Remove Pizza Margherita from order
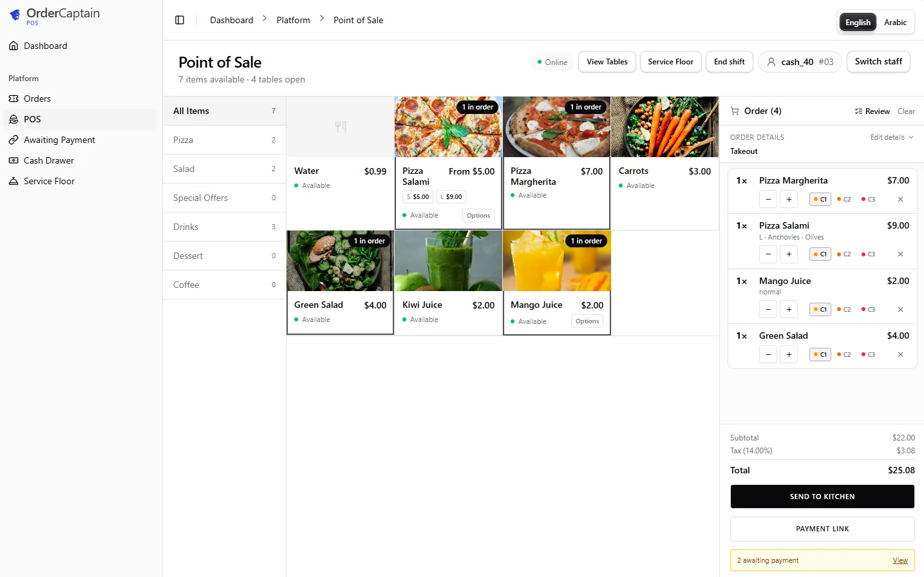 click(x=900, y=200)
